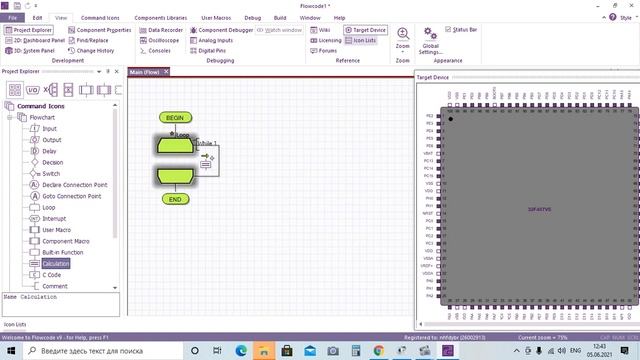Viewport: 640px width, 360px height.
Task: Collapse the Flowchart tree node
Action: click(x=9, y=118)
